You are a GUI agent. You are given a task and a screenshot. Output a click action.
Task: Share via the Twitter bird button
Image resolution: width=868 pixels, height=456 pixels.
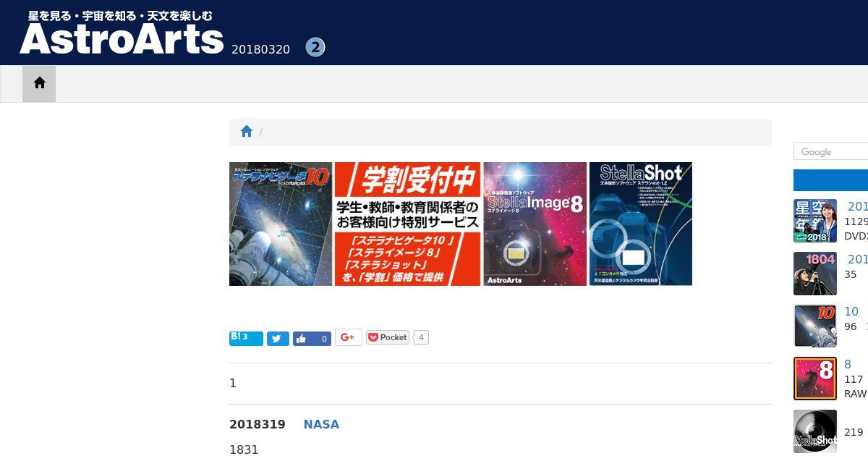pyautogui.click(x=278, y=338)
